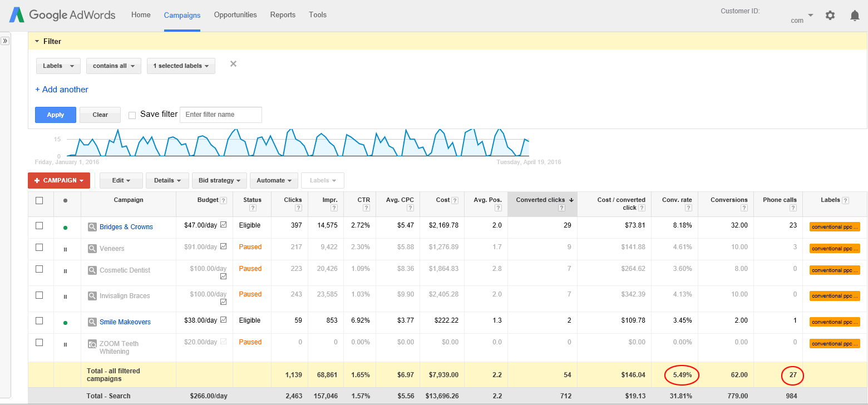Click the notifications bell icon

coord(855,16)
